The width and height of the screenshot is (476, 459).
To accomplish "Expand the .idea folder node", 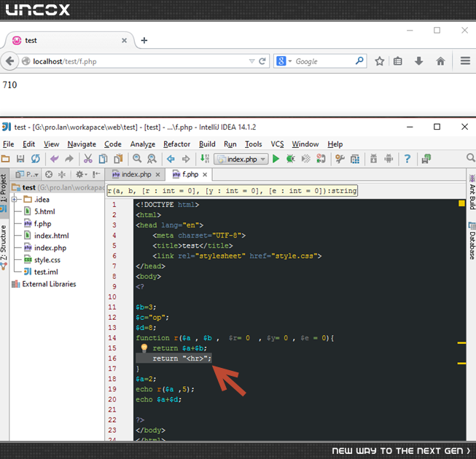I will (15, 200).
